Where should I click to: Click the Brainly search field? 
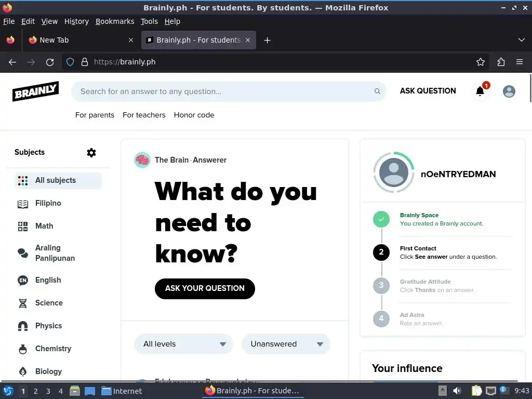[x=229, y=91]
